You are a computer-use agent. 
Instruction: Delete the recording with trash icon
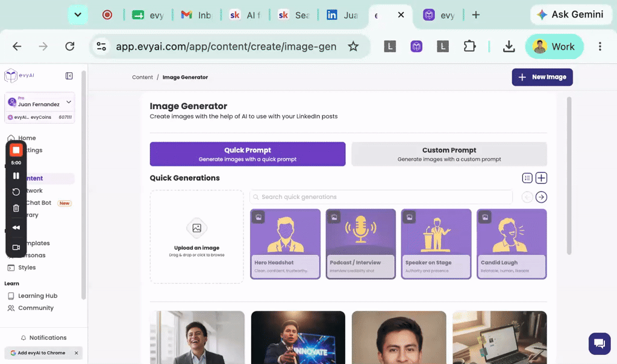(16, 208)
